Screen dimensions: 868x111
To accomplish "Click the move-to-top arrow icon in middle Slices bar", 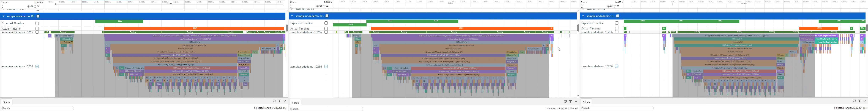I will [571, 102].
